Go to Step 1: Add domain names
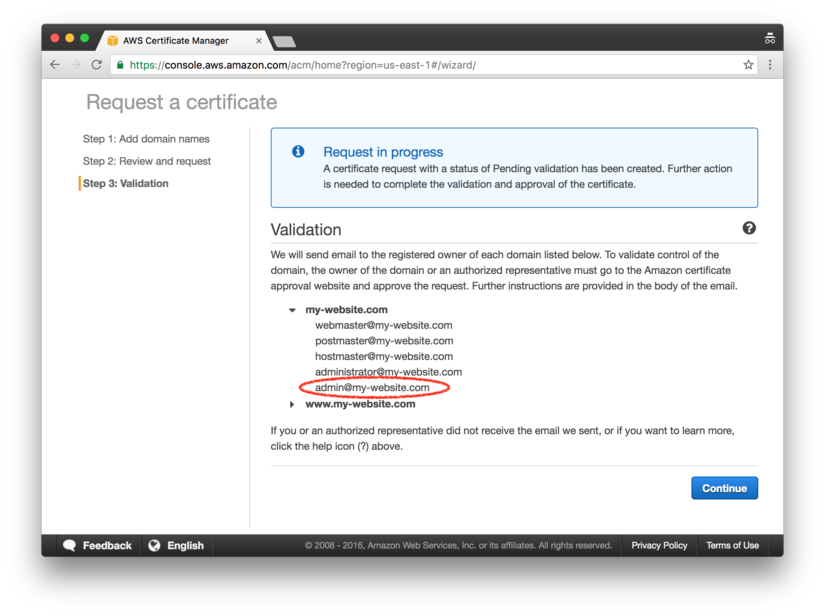 pyautogui.click(x=146, y=139)
